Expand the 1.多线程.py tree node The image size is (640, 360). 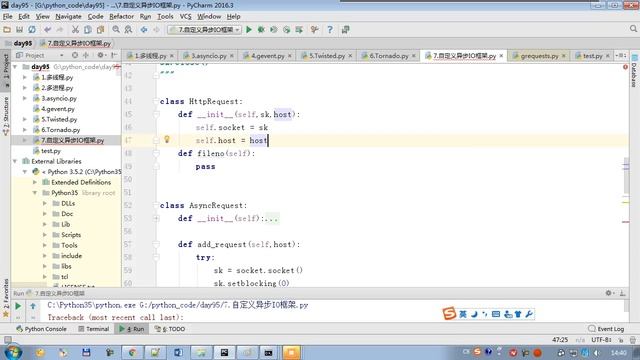[25, 77]
